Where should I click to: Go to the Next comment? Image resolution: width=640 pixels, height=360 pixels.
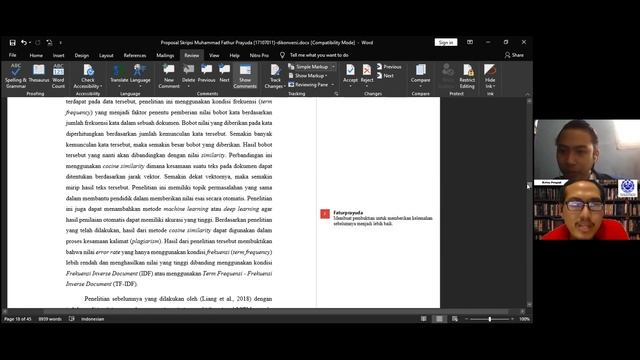pyautogui.click(x=224, y=73)
